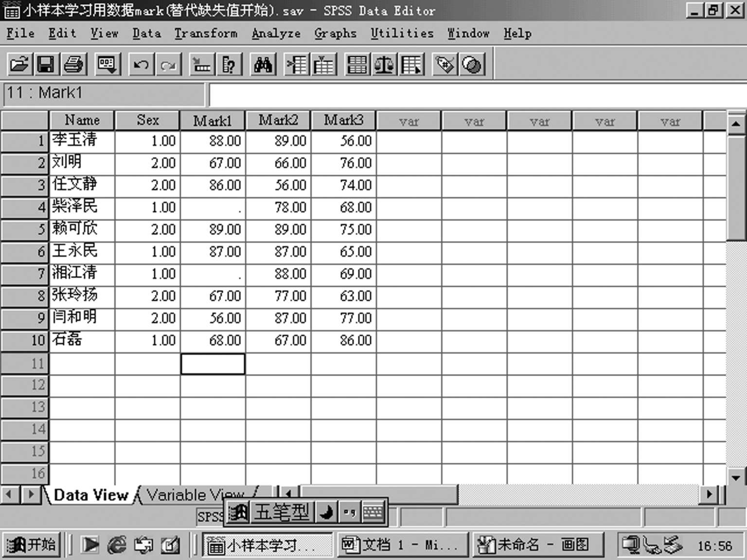Open the Edit menu

click(62, 33)
